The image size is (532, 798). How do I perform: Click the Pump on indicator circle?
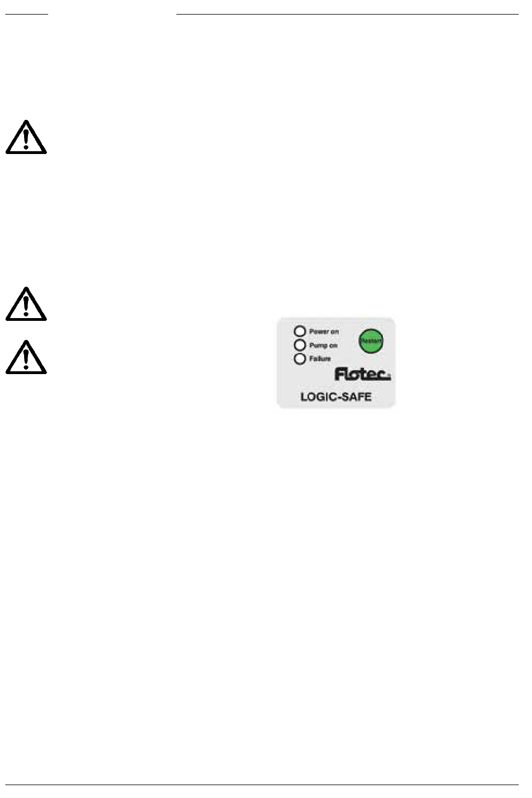tap(300, 345)
